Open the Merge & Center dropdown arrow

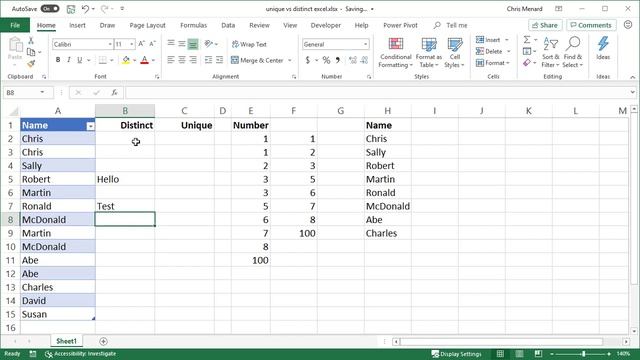[290, 60]
